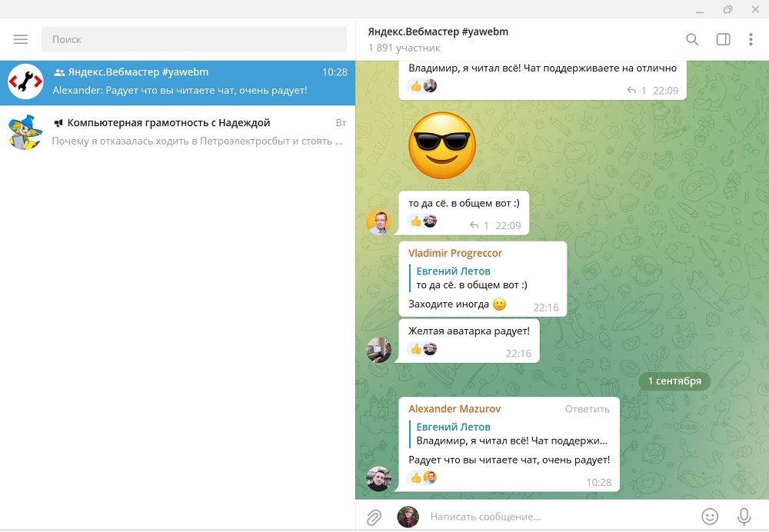Click reactor avatar on 'Желтая аватарка радует!' reaction
The image size is (769, 532).
(430, 349)
